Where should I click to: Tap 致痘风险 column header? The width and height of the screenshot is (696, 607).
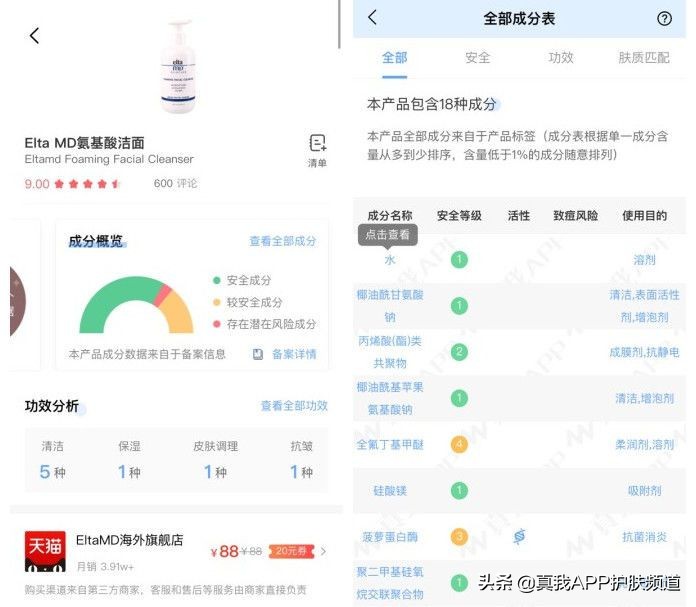575,216
